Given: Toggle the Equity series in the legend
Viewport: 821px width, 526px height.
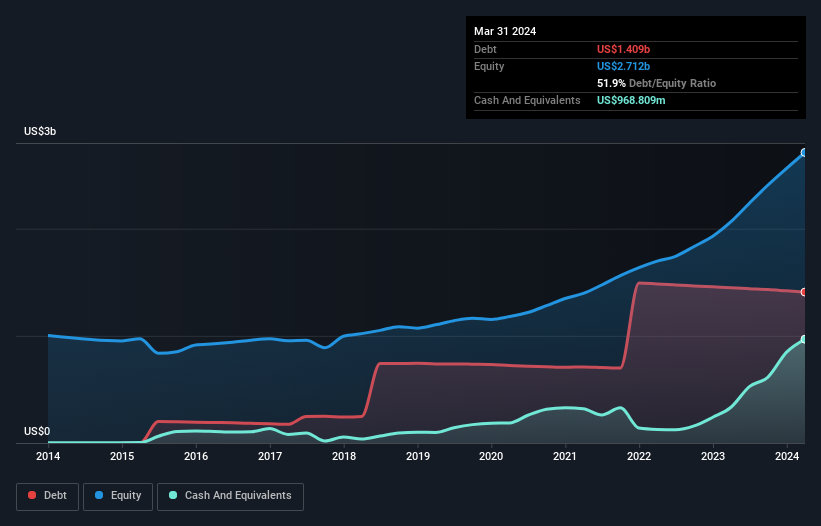Looking at the screenshot, I should [118, 496].
